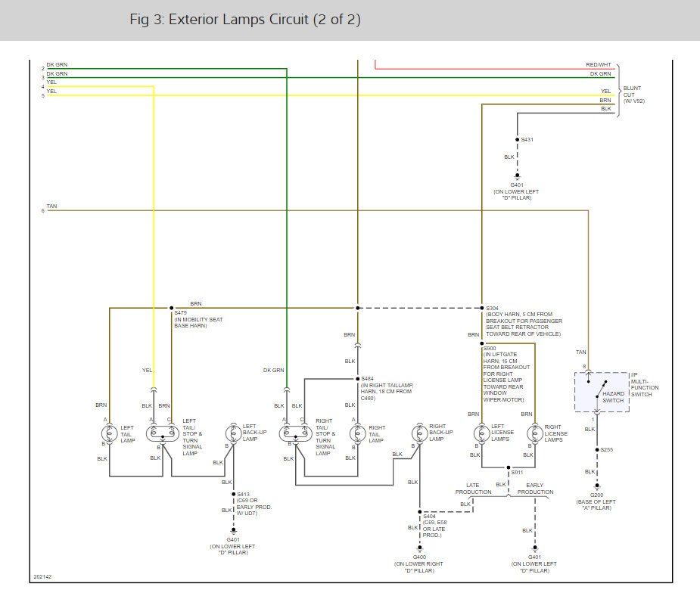Click the G401 ground symbol below splice S431

coord(518,176)
